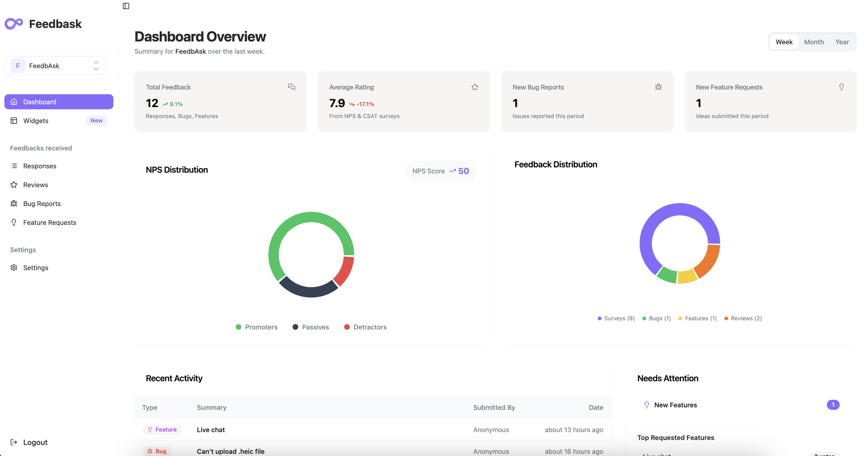Image resolution: width=868 pixels, height=456 pixels.
Task: Open the FeedbAsk project switcher dropdown
Action: pyautogui.click(x=55, y=66)
